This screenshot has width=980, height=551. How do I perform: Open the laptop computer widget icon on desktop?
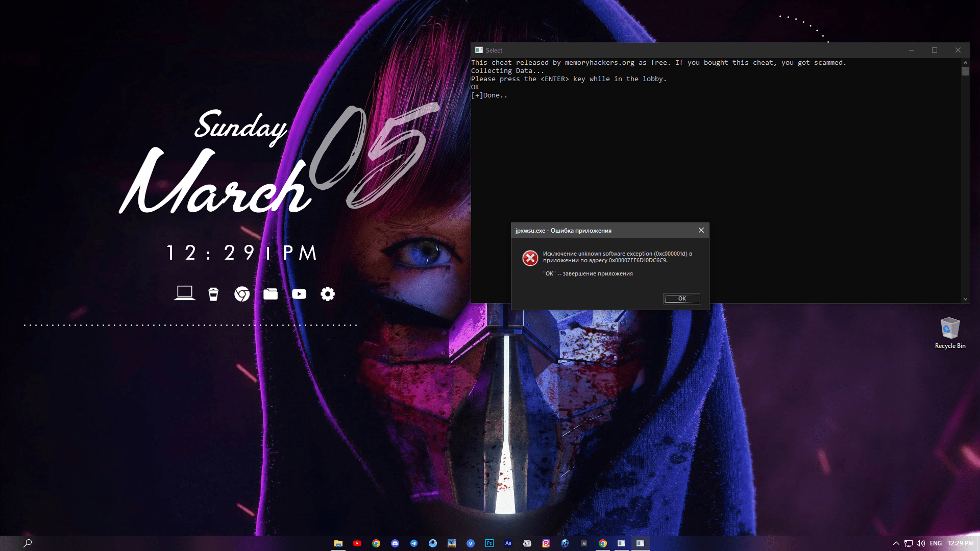(184, 293)
